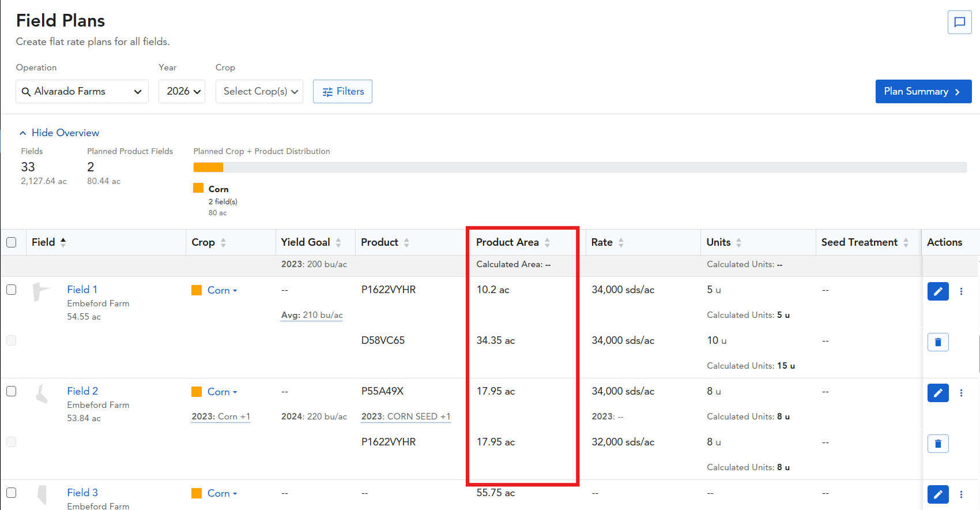Click Field 1's orange Corn crop swatch
The height and width of the screenshot is (510, 980).
point(197,290)
